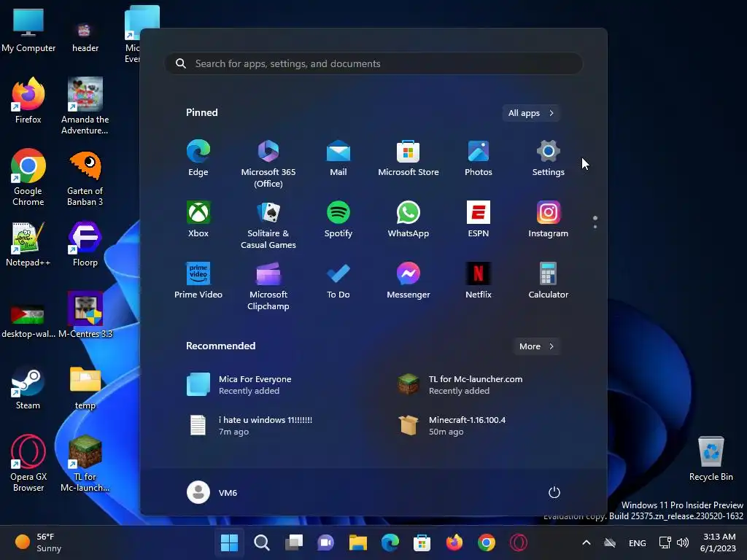Select Steam desktop shortcut
The width and height of the screenshot is (747, 560).
click(28, 388)
